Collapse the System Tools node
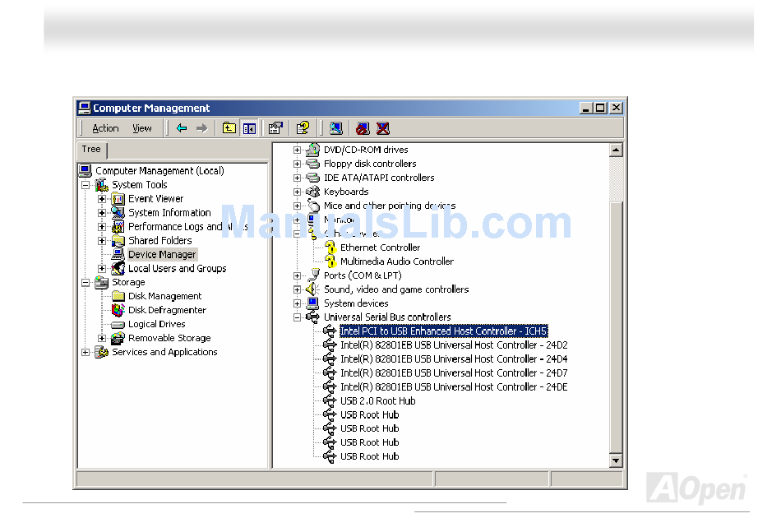The image size is (781, 532). click(x=85, y=185)
